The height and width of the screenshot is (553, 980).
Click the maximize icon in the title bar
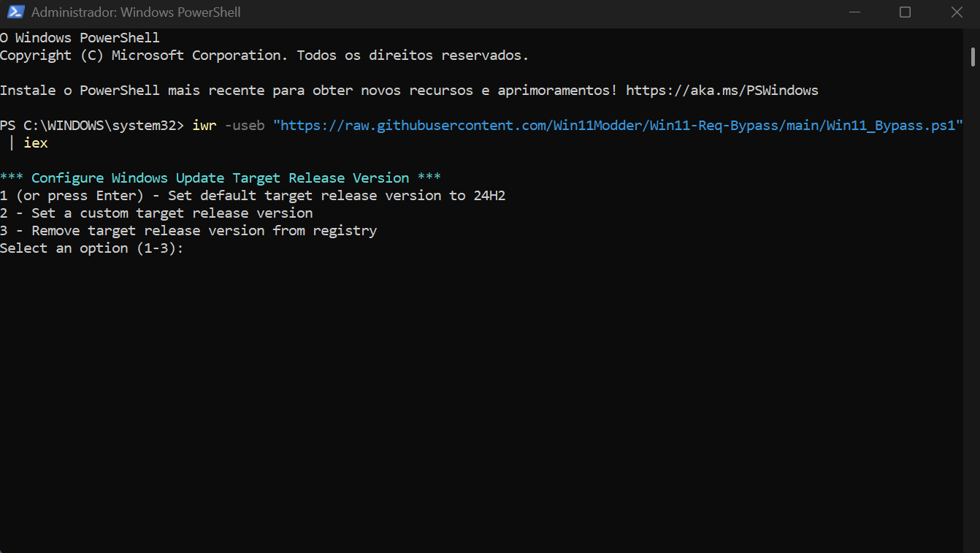coord(905,12)
